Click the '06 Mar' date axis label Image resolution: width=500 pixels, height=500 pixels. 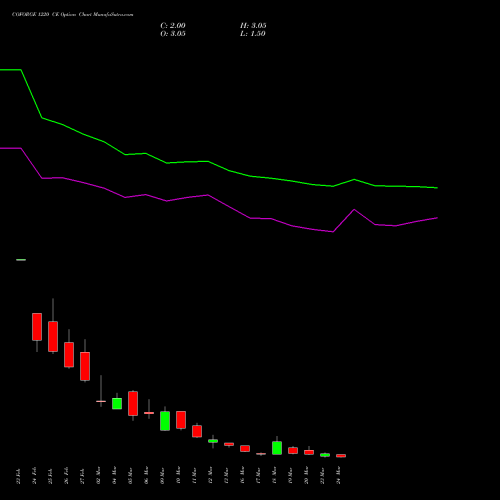[x=147, y=475]
